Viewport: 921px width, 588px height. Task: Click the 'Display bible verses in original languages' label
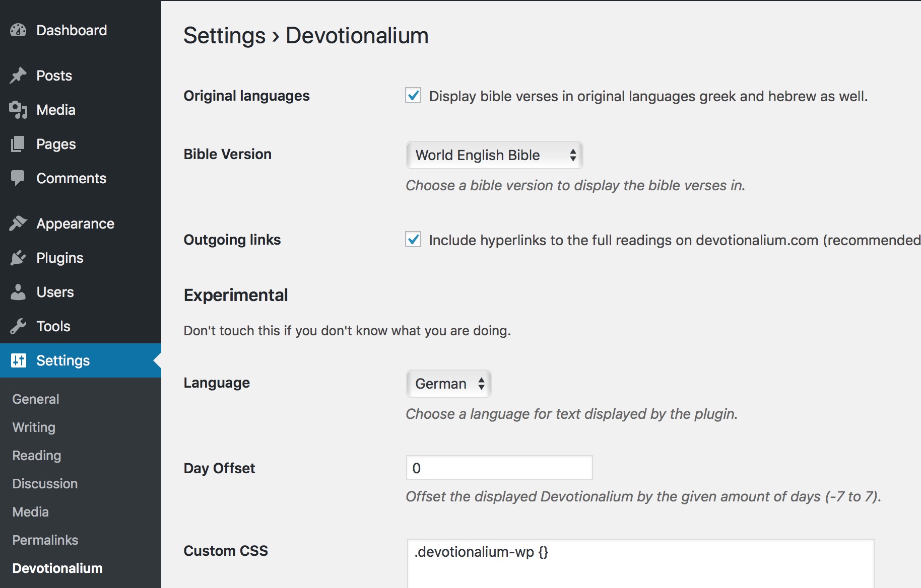coord(648,96)
